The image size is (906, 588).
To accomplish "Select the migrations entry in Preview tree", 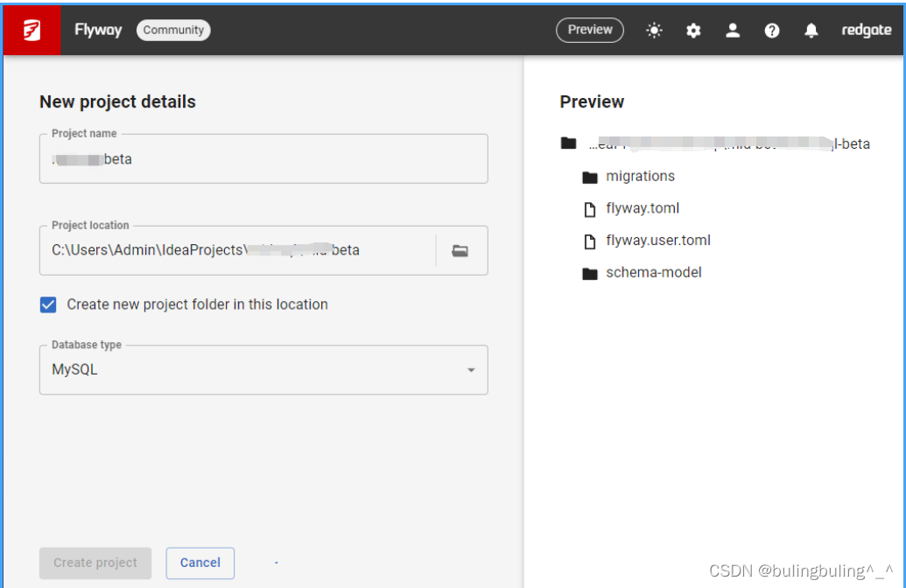I will 640,176.
